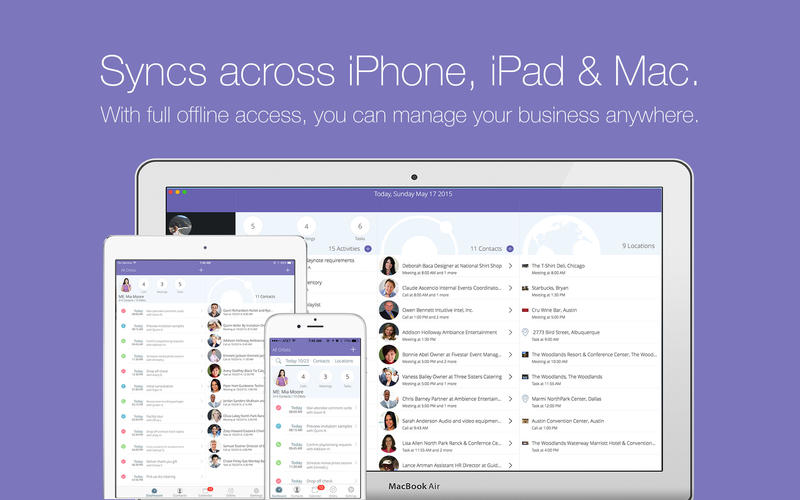Open Settings tab in iPhone bottom bar
The width and height of the screenshot is (800, 500).
pyautogui.click(x=351, y=492)
